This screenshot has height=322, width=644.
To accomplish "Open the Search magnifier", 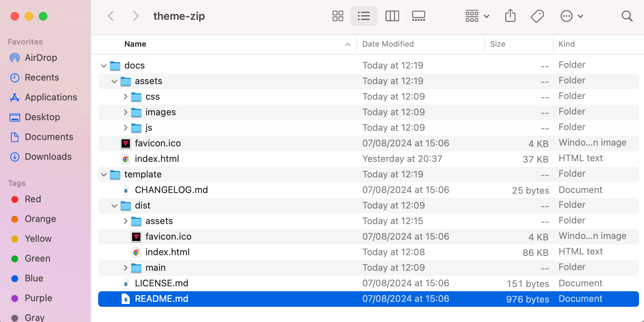I will tap(627, 16).
